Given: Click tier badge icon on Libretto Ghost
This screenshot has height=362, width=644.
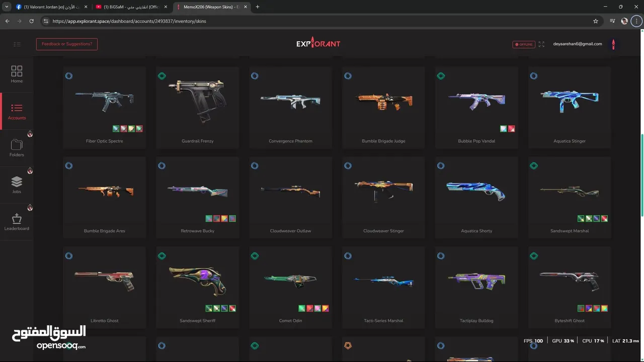Looking at the screenshot, I should coord(69,256).
